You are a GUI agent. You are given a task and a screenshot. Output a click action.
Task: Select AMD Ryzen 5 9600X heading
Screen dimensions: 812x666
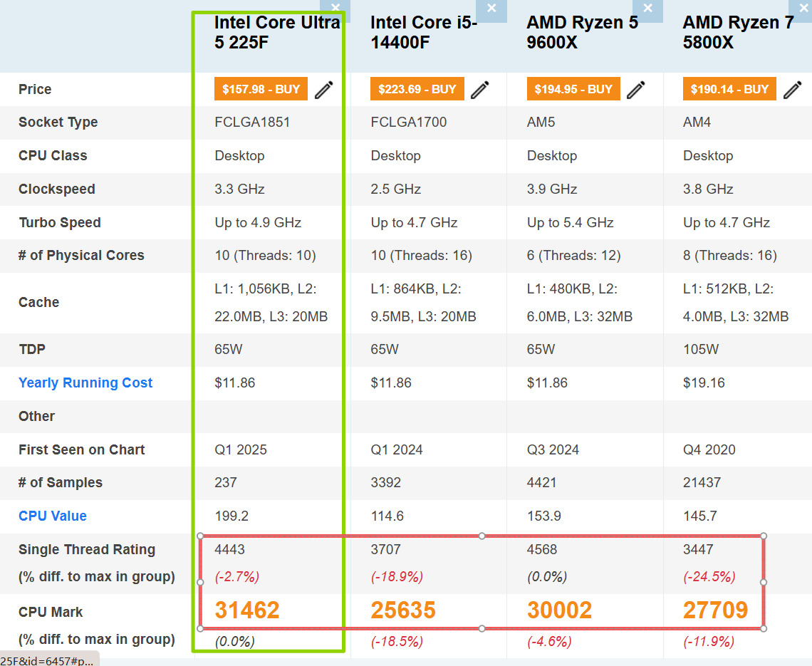pyautogui.click(x=582, y=32)
